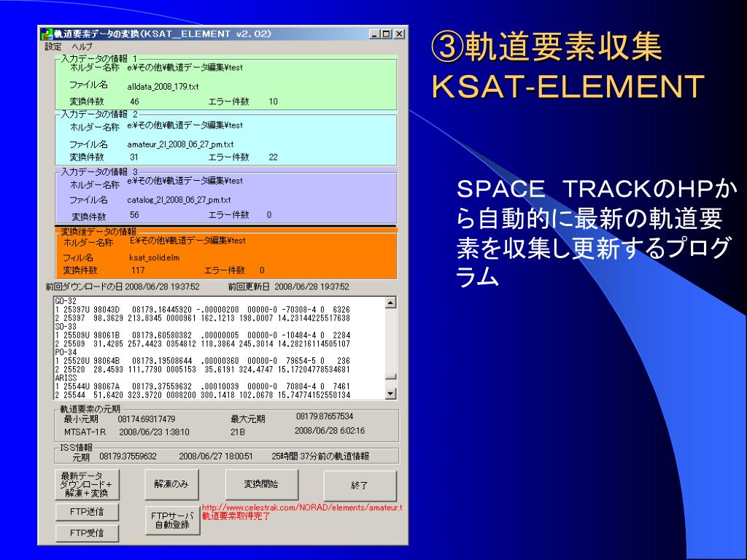Click the PO-34 satellite name line
The width and height of the screenshot is (747, 560).
tap(66, 352)
